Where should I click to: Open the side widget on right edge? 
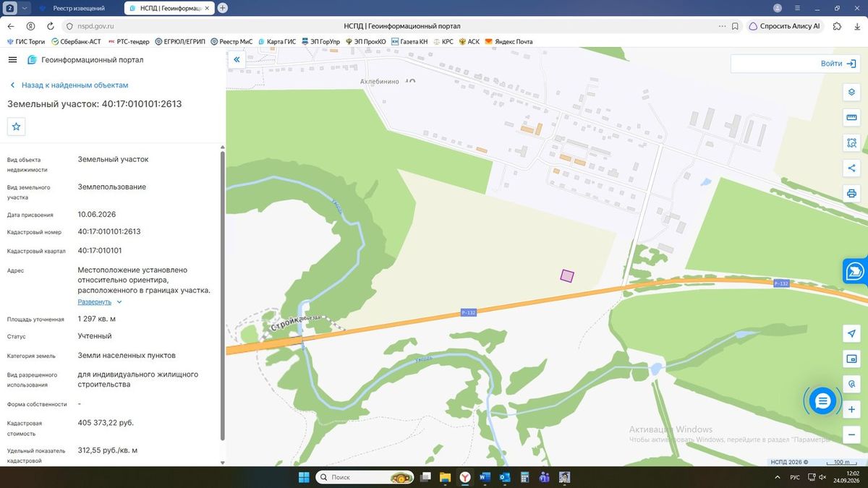pos(856,271)
